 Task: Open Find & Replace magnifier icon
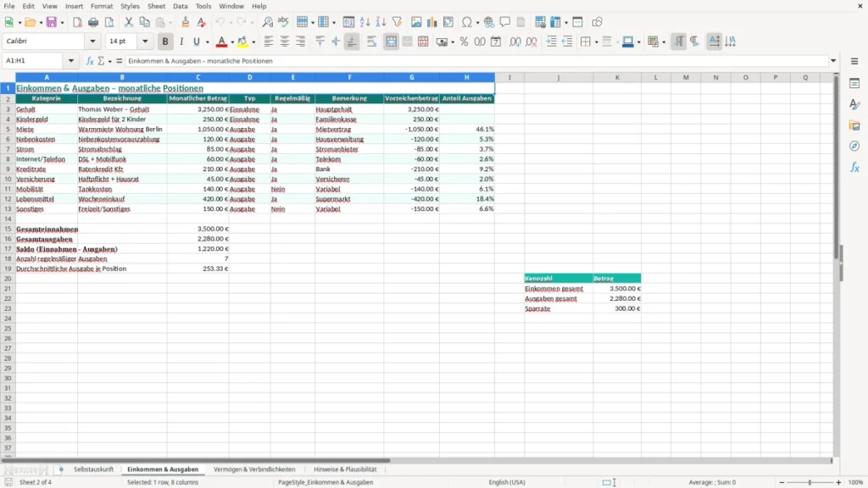267,22
